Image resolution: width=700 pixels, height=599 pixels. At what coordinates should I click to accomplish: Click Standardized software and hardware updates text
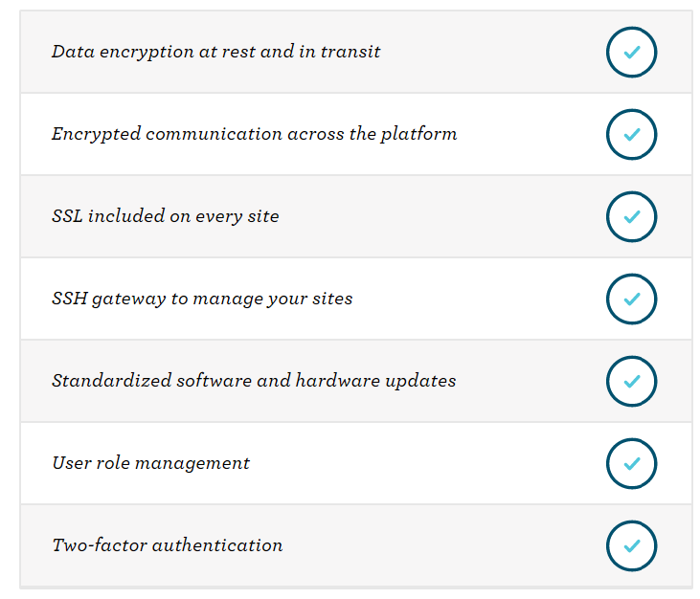254,381
